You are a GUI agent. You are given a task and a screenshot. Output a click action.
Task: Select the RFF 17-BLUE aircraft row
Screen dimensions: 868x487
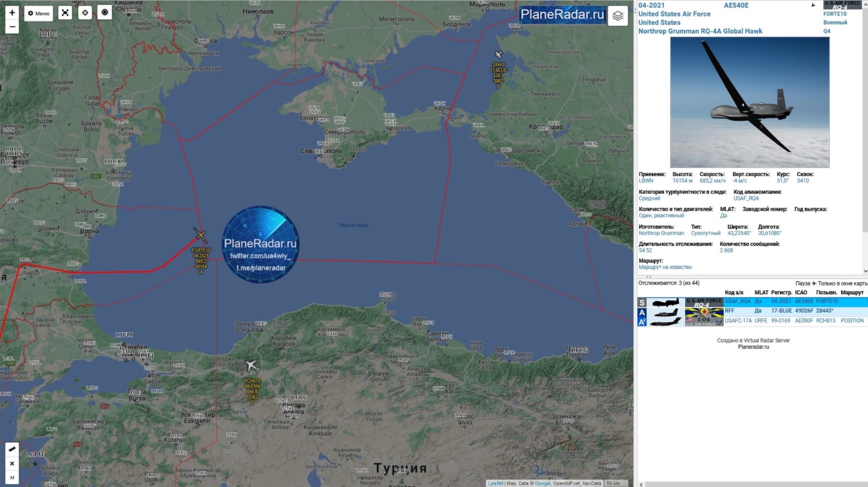point(752,311)
